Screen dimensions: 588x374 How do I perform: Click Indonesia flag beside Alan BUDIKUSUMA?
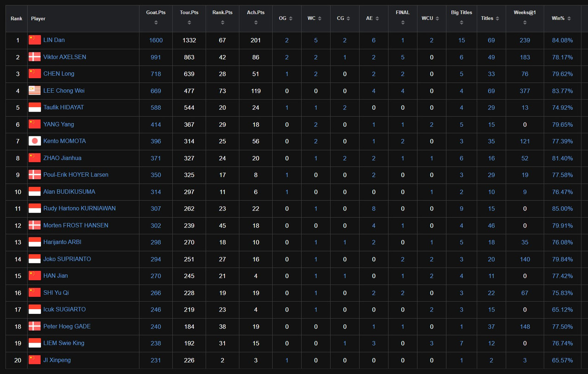tap(34, 192)
